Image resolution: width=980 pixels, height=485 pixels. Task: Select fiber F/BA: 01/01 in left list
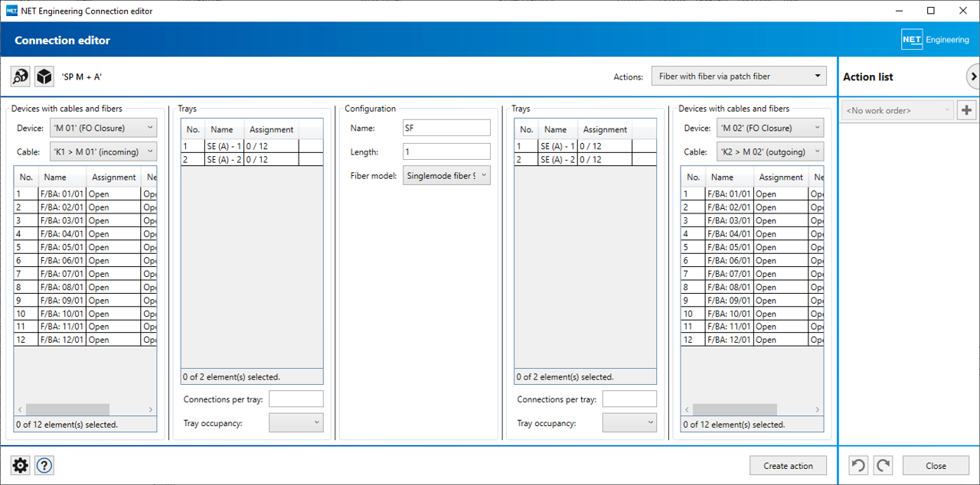point(86,194)
